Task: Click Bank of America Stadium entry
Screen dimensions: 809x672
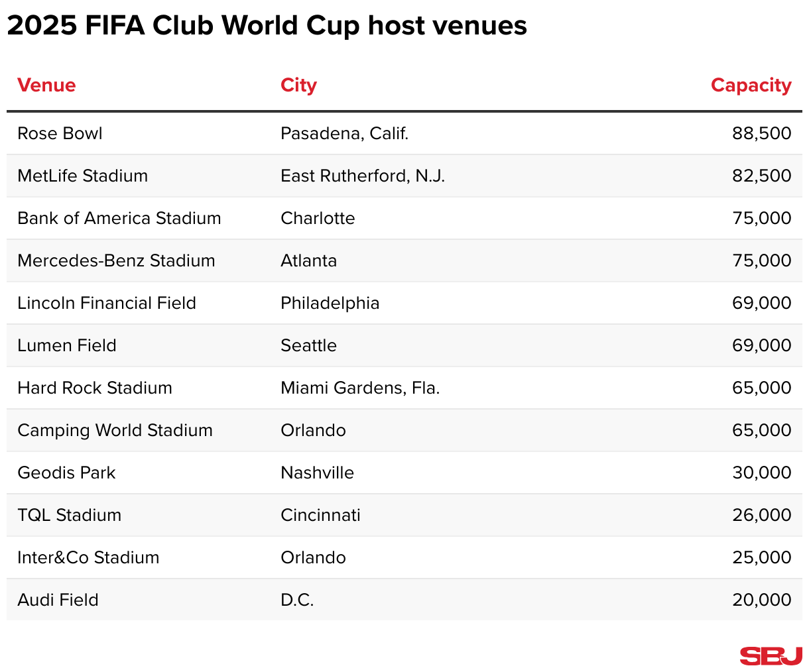Action: pos(119,219)
